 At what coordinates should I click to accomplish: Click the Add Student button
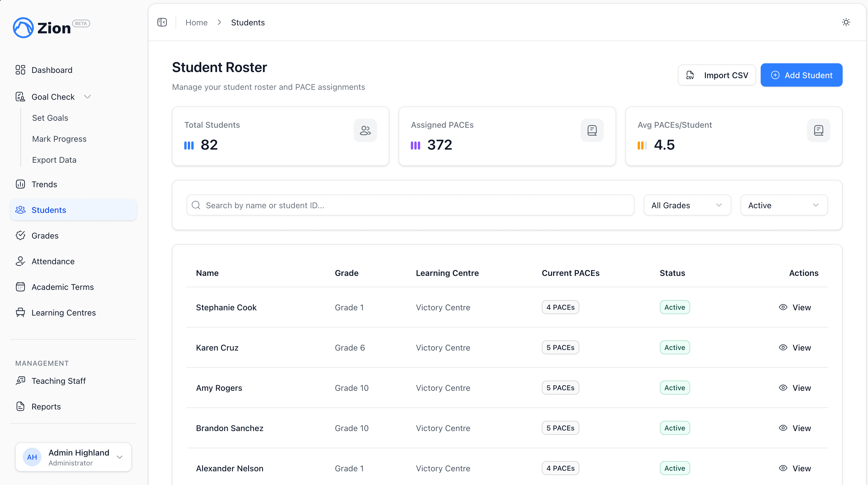[802, 75]
